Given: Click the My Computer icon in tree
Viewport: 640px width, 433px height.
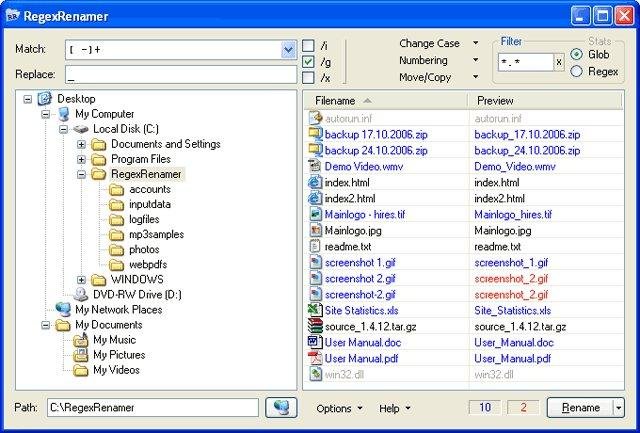Looking at the screenshot, I should coord(64,114).
